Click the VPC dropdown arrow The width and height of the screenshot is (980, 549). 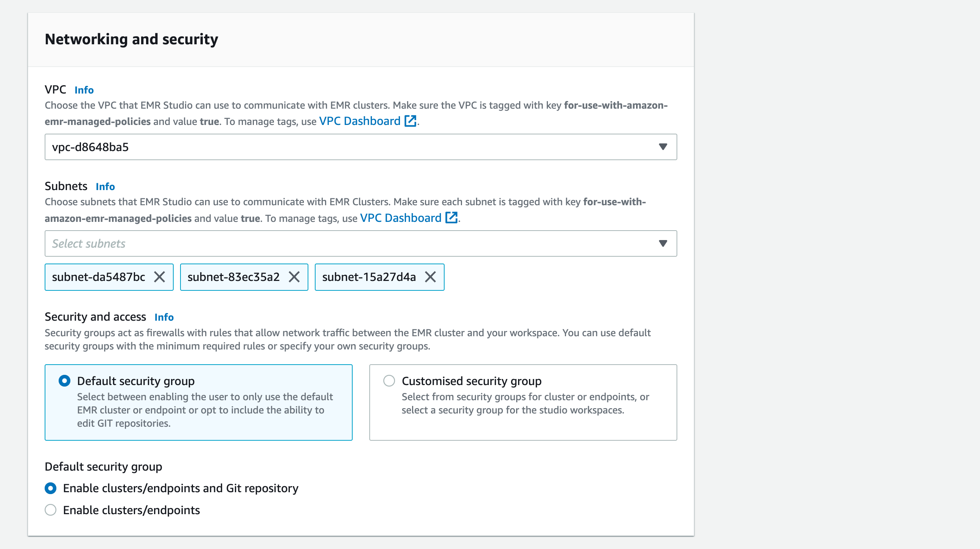663,147
